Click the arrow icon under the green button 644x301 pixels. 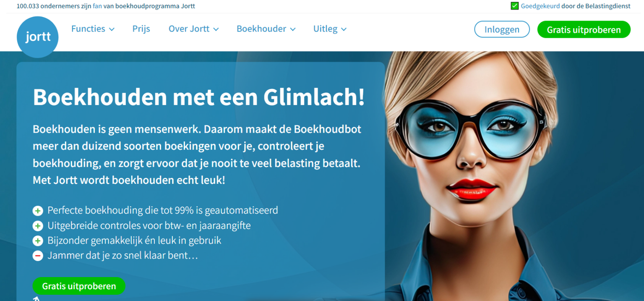(x=37, y=299)
